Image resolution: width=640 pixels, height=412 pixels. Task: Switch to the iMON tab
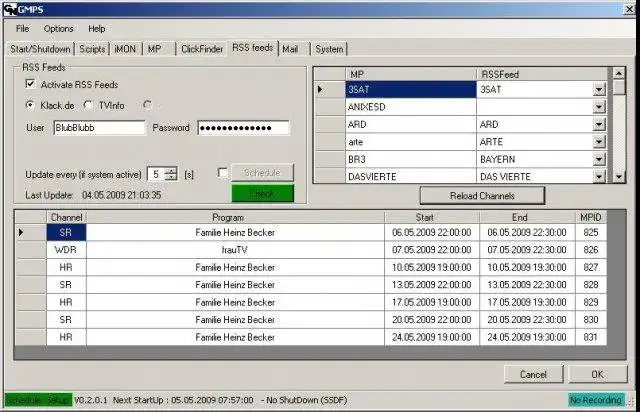point(125,49)
